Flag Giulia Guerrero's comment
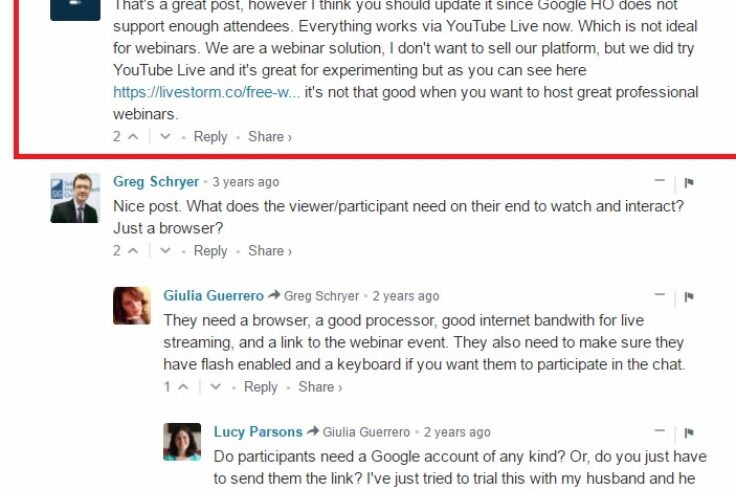The image size is (736, 490). pos(689,297)
